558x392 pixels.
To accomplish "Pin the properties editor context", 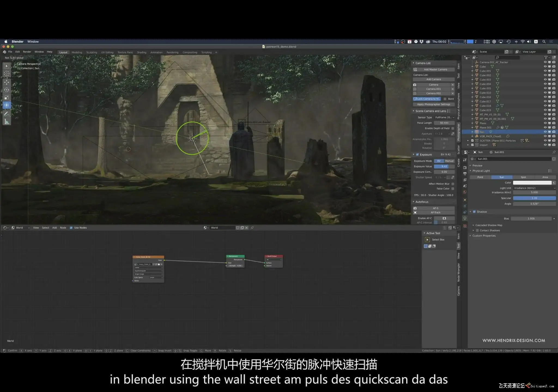I will pos(554,152).
